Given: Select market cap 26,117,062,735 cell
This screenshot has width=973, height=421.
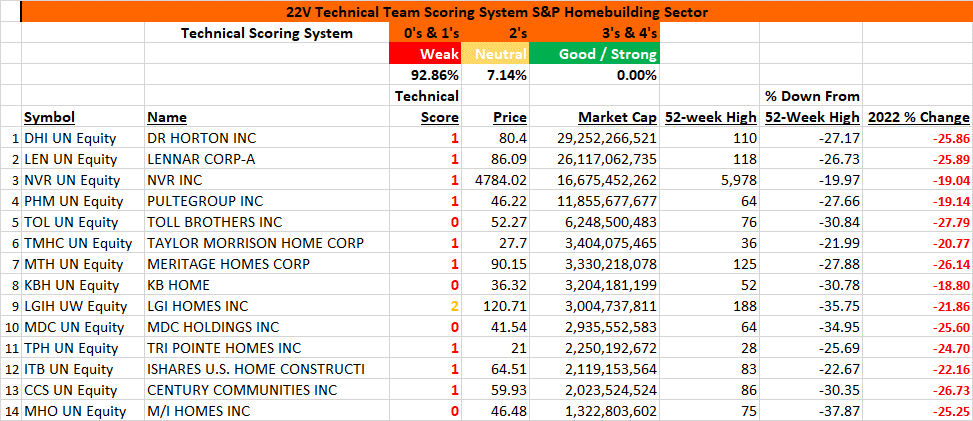Looking at the screenshot, I should coord(594,160).
